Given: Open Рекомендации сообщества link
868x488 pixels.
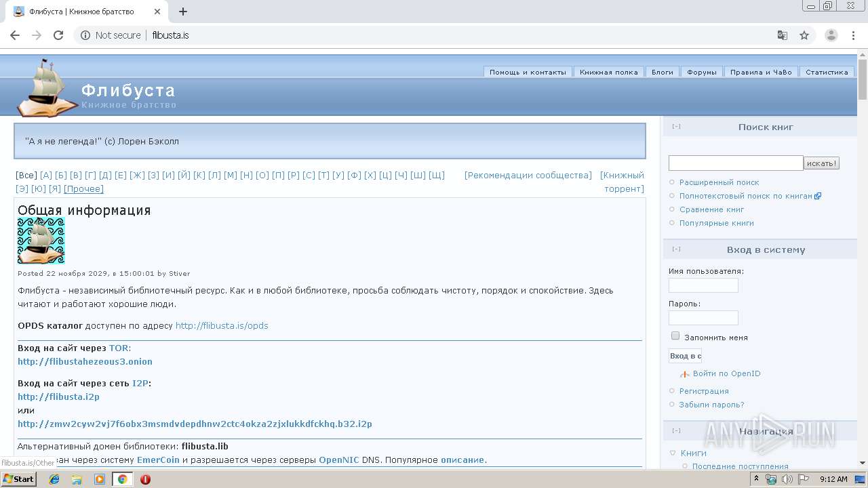Looking at the screenshot, I should pyautogui.click(x=528, y=175).
